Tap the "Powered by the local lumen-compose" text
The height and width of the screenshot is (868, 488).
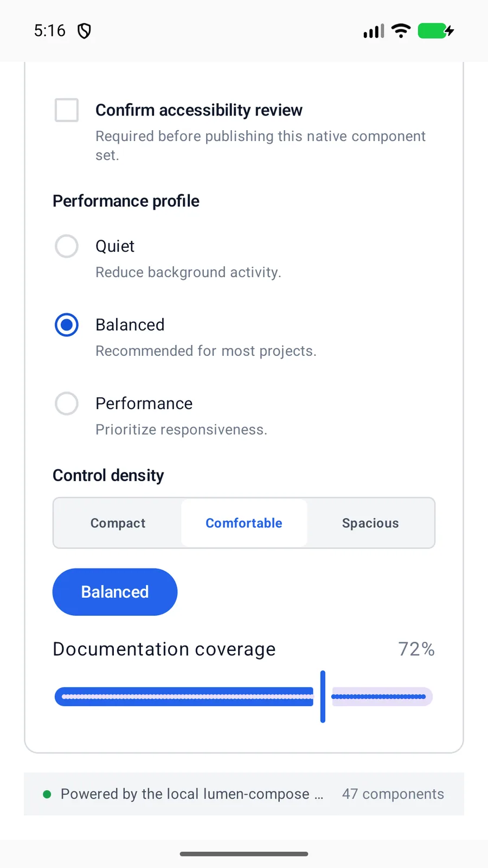[x=192, y=794]
